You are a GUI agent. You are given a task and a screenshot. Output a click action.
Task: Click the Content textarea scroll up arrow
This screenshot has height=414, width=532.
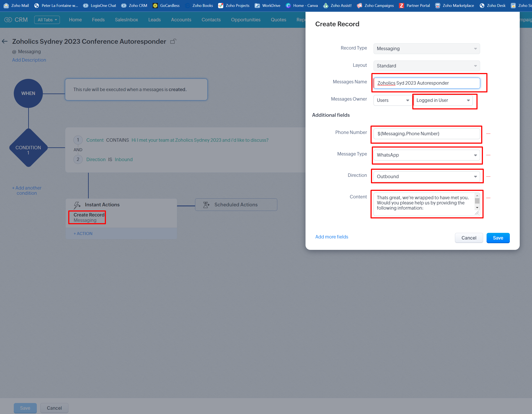[477, 195]
